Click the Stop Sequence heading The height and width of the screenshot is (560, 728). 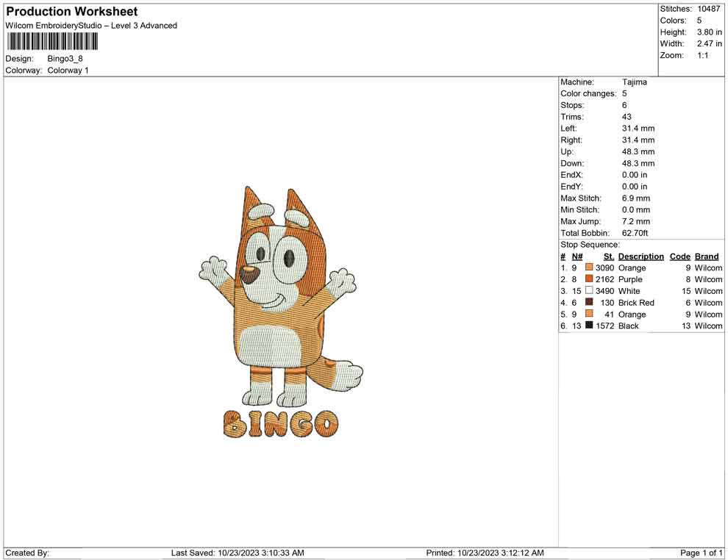pyautogui.click(x=590, y=245)
